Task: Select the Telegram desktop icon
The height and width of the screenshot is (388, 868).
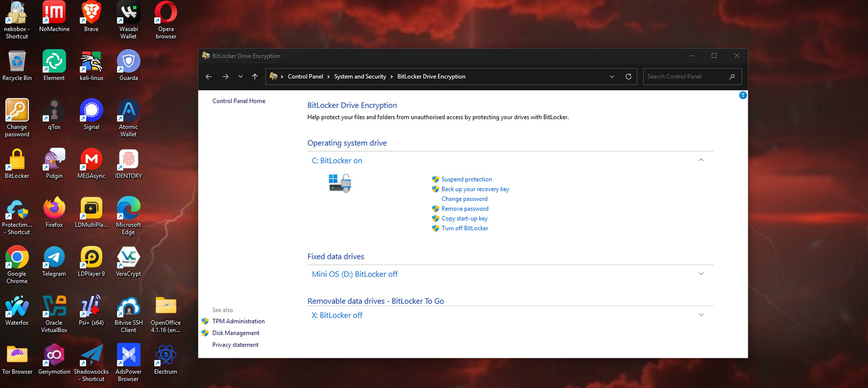Action: tap(54, 261)
